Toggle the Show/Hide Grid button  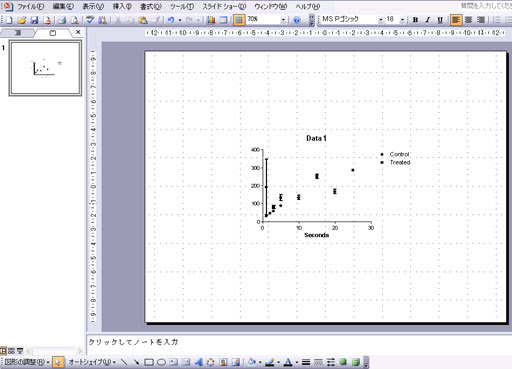(239, 20)
